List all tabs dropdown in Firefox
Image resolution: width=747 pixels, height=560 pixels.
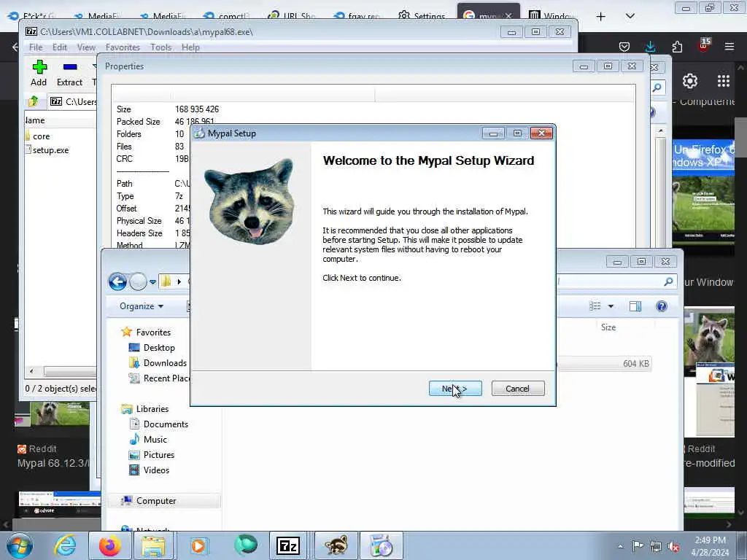pyautogui.click(x=630, y=16)
